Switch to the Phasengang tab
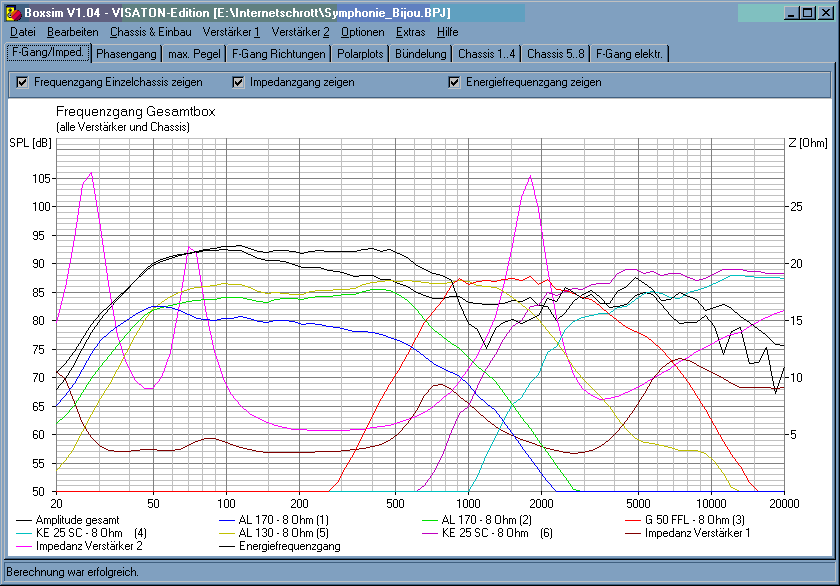 click(x=126, y=54)
